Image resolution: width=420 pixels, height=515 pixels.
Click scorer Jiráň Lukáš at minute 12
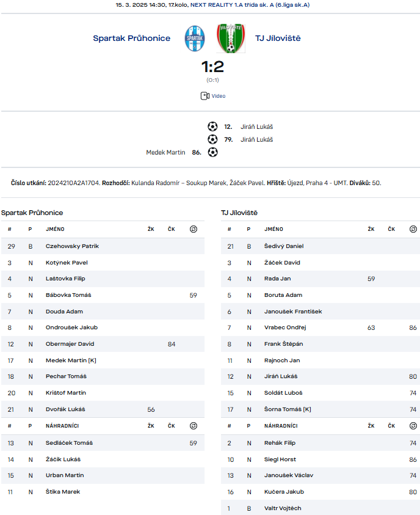tap(256, 127)
